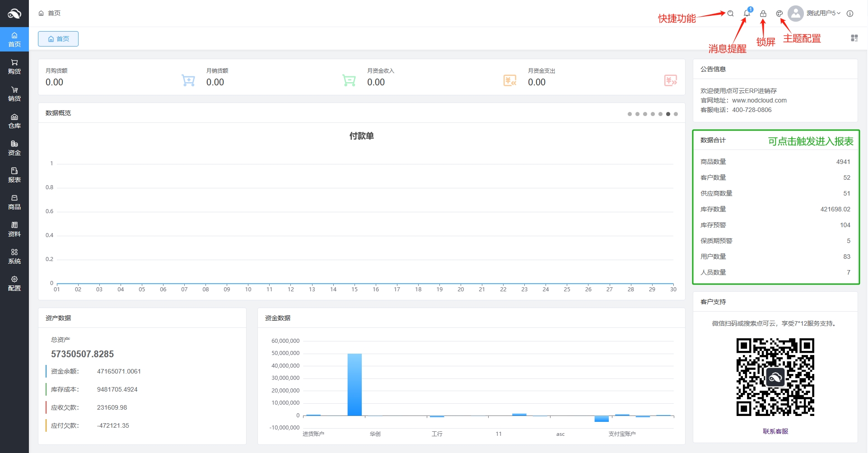The width and height of the screenshot is (868, 453).
Task: Select the third carousel dot in 数据概览
Action: point(645,114)
